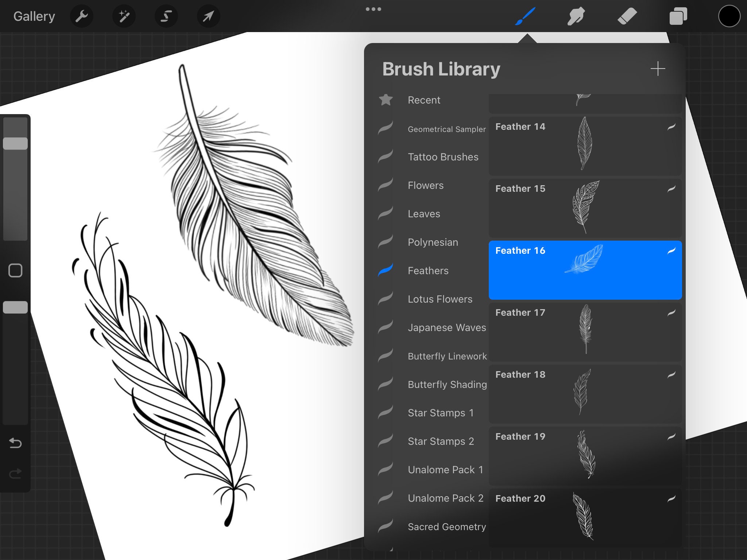Tap the three-dot menu at top center

point(373,9)
